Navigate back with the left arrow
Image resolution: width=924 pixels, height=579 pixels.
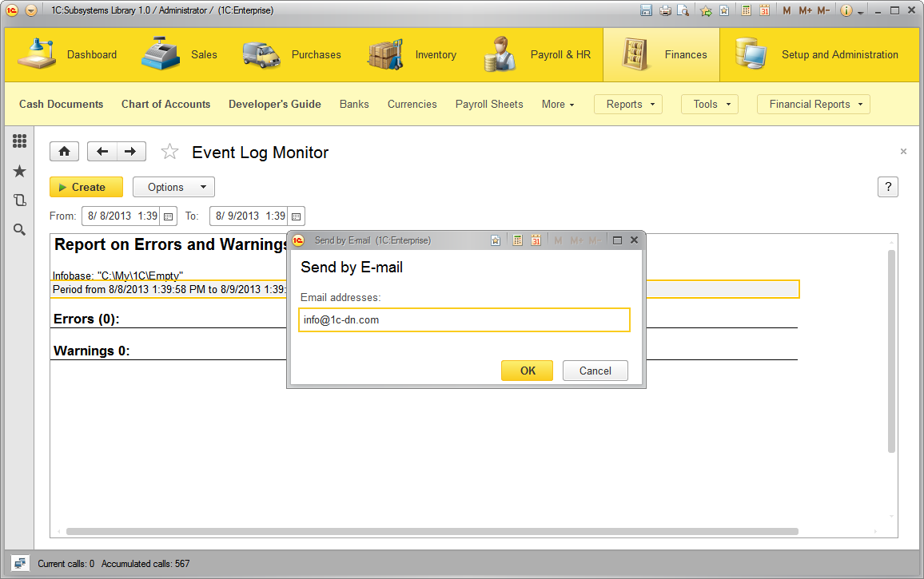click(x=102, y=152)
